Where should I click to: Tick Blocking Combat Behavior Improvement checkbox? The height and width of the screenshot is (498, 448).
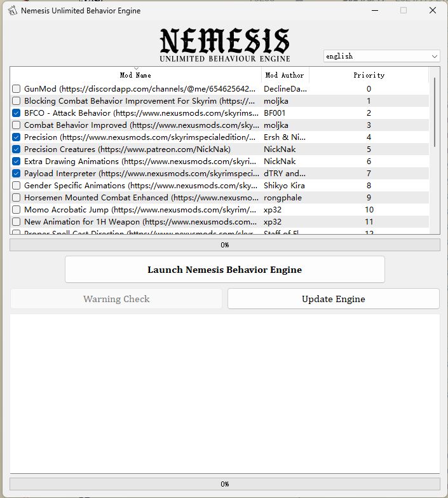tap(16, 100)
